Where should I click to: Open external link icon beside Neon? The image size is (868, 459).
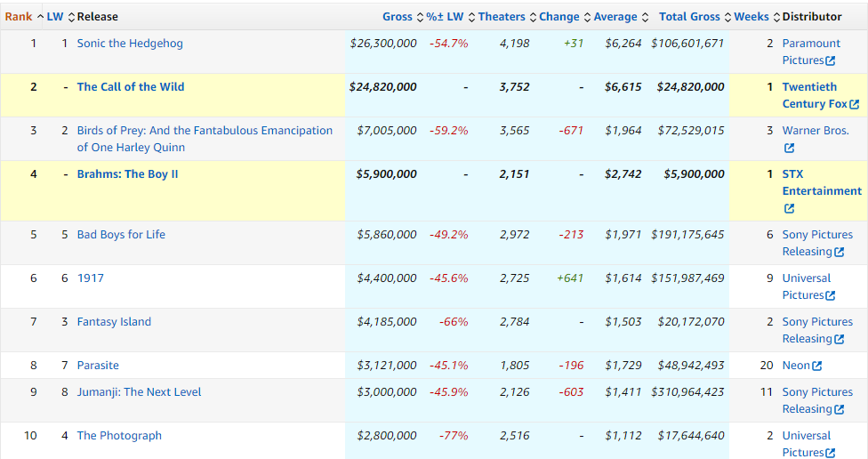pos(817,366)
